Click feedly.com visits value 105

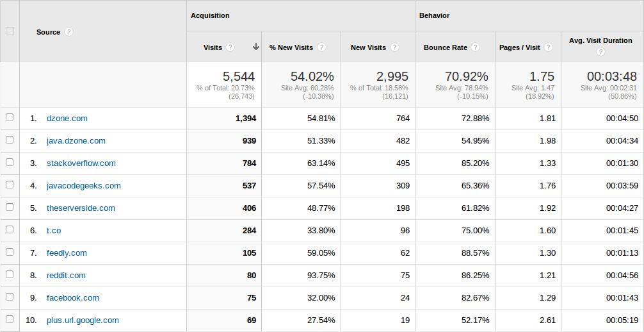coord(249,253)
